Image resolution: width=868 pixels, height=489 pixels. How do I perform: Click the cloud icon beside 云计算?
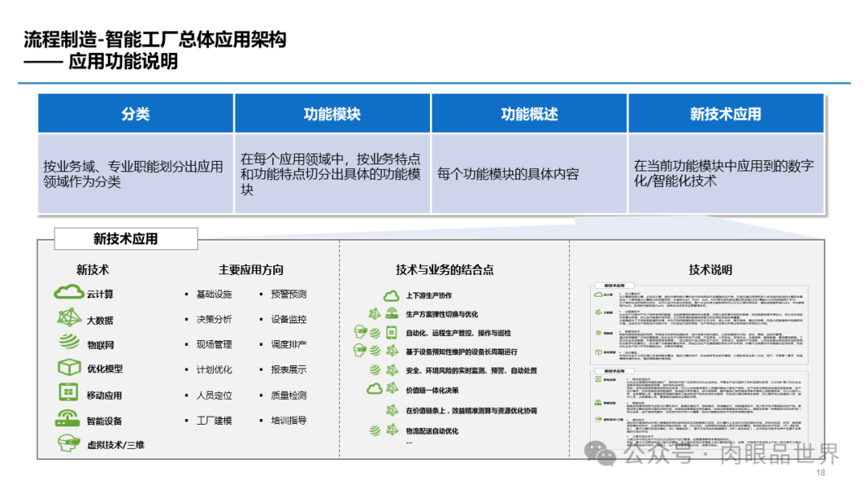[x=68, y=292]
